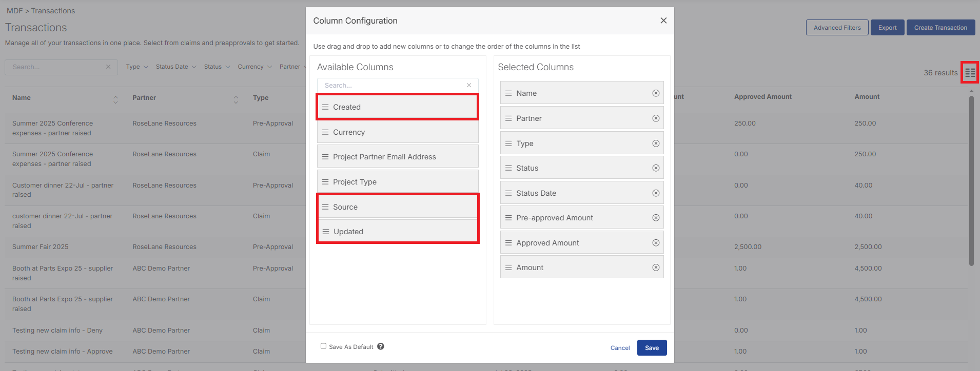Select the Approved Amount selected column
980x371 pixels.
(582, 243)
